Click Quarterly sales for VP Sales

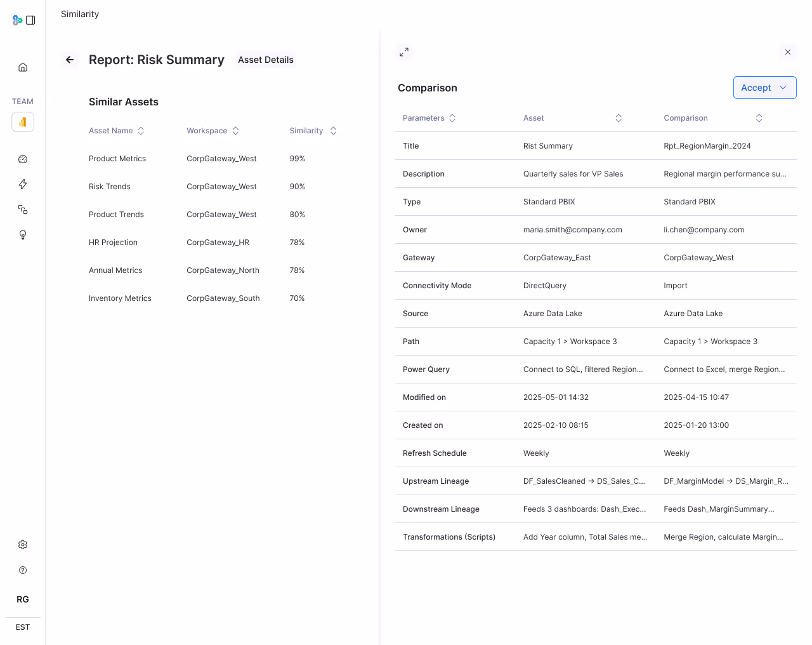(573, 174)
